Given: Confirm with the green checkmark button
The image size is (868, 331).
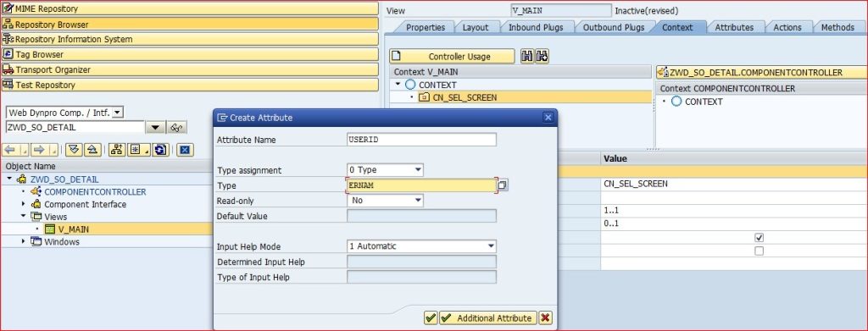Looking at the screenshot, I should [x=431, y=317].
